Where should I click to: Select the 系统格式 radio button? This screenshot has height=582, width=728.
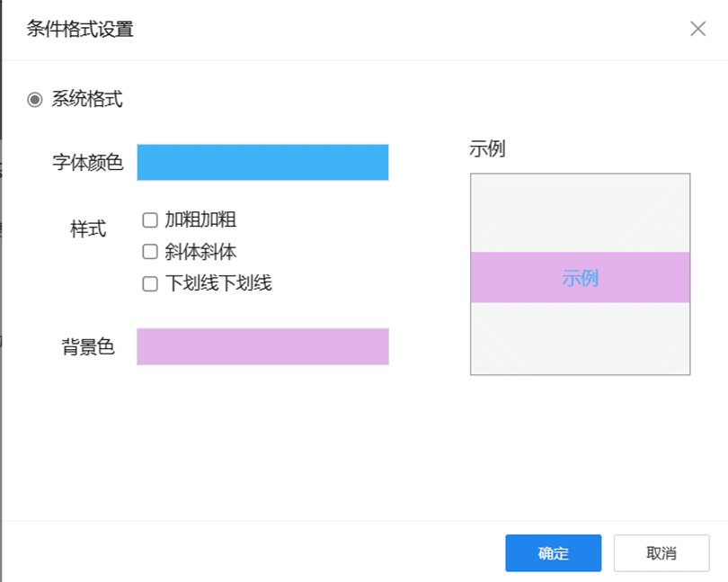(x=35, y=100)
